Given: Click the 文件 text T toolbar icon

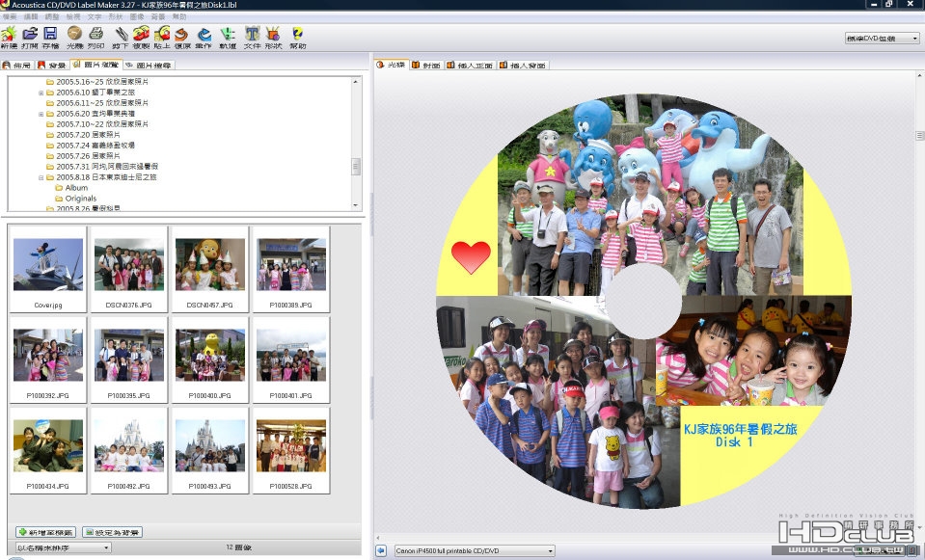Looking at the screenshot, I should click(x=253, y=37).
